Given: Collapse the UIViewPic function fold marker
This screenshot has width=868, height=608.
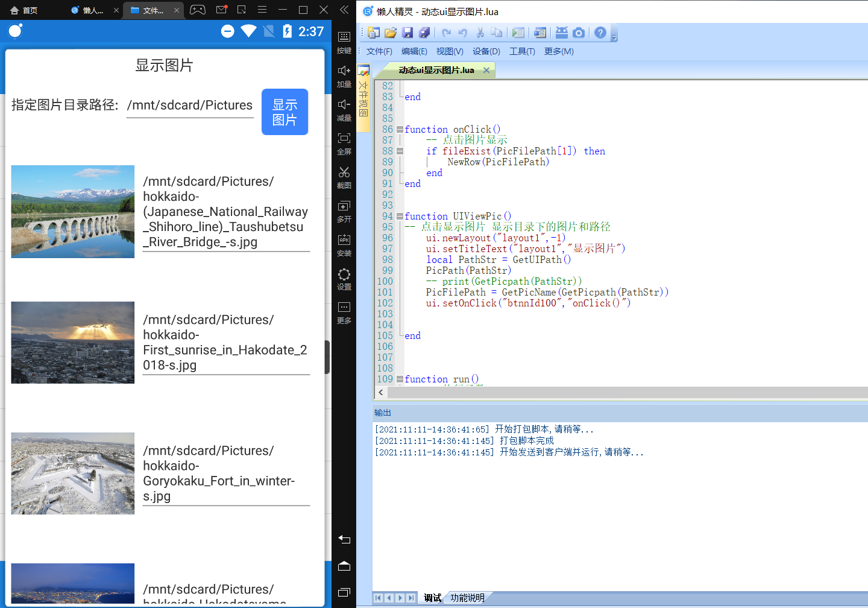Looking at the screenshot, I should click(400, 217).
